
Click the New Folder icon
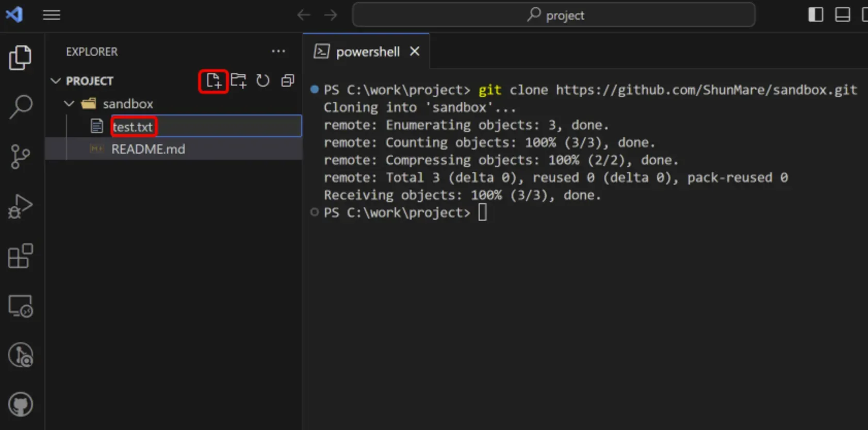coord(238,81)
